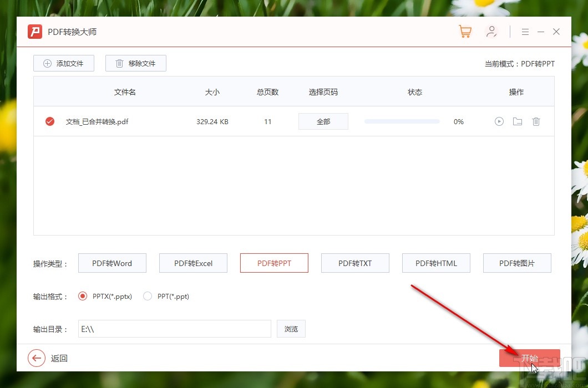This screenshot has height=388, width=588.
Task: Switch to PDF转图片 mode
Action: (517, 263)
